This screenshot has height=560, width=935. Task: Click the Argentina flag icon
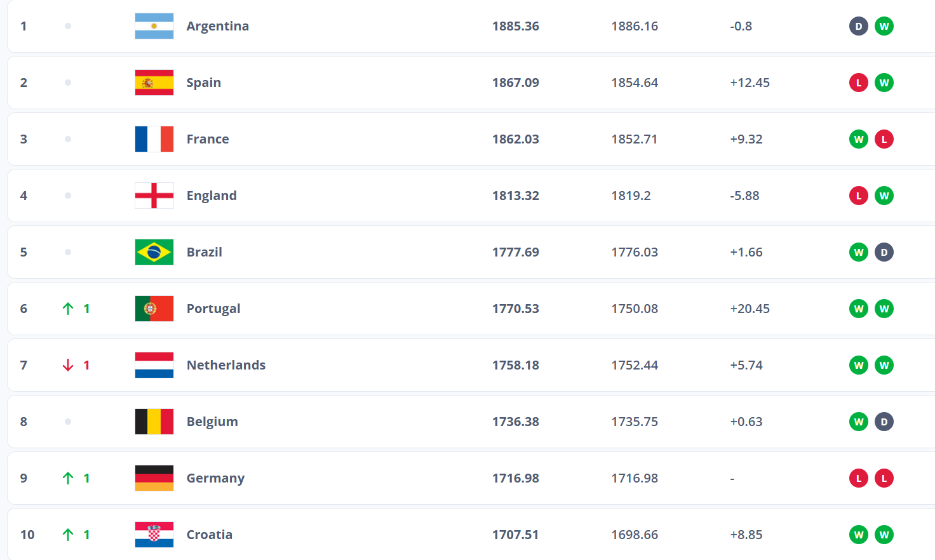154,26
